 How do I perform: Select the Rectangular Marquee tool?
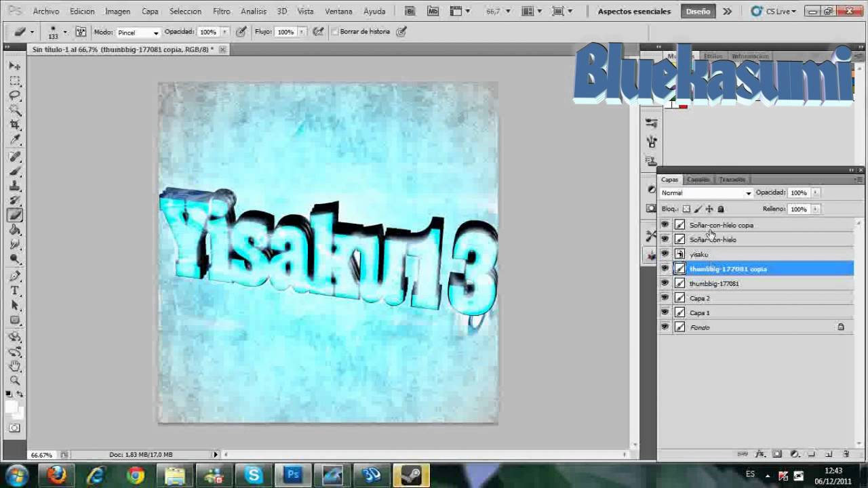coord(15,81)
